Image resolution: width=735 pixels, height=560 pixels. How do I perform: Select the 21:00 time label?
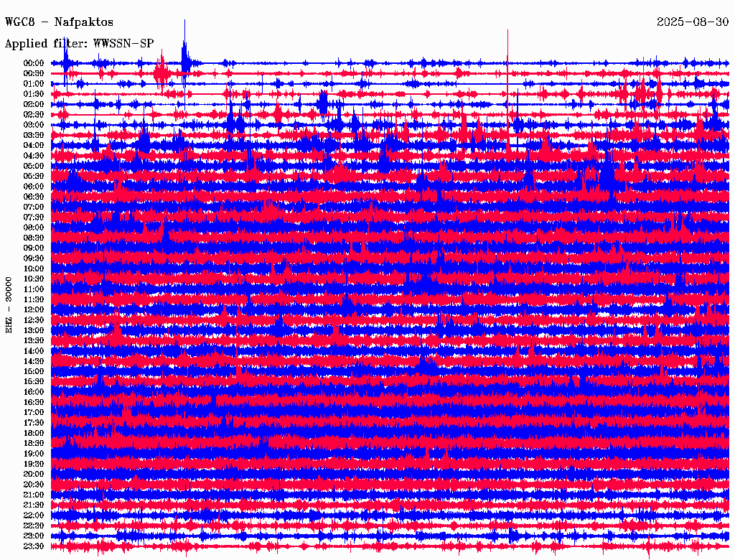tap(34, 495)
